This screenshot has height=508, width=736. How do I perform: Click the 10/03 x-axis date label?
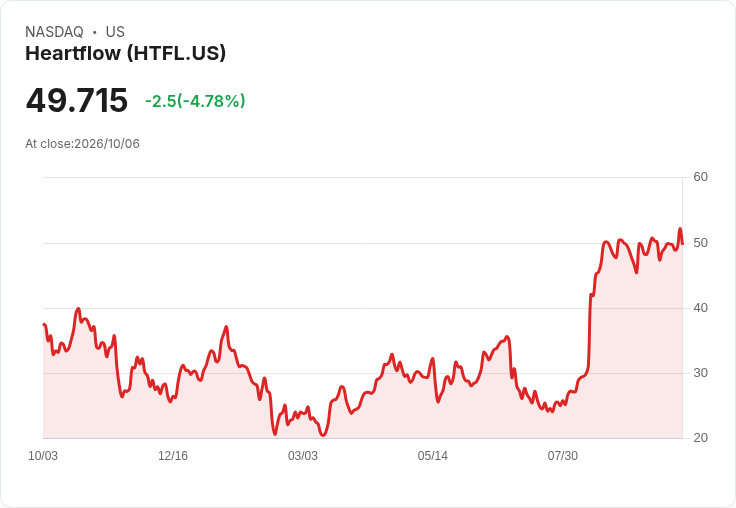[x=43, y=455]
